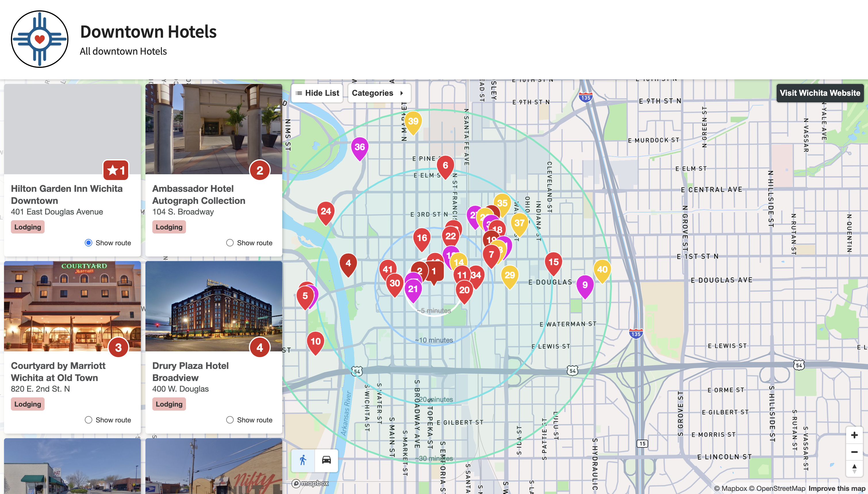Select Show route for Ambassador Hotel
Viewport: 868px width, 494px height.
[x=230, y=243]
